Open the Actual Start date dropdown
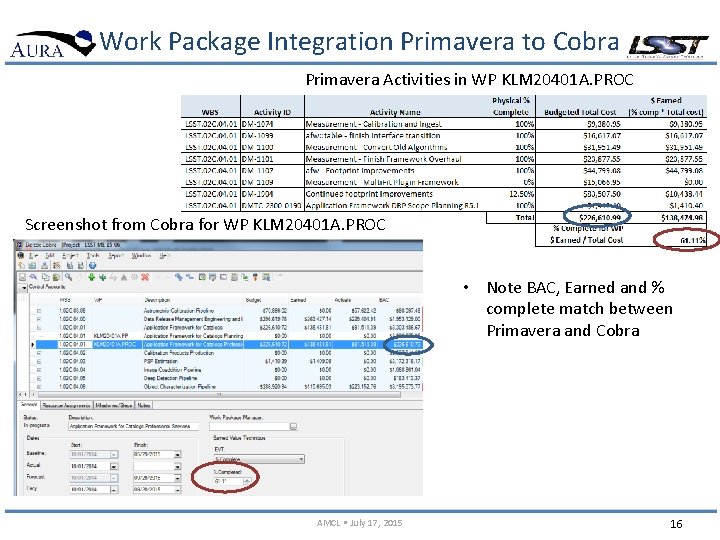The height and width of the screenshot is (540, 720). point(114,466)
